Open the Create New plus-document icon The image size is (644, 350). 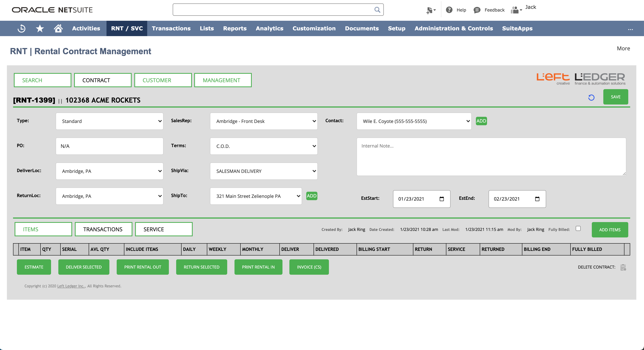[x=430, y=10]
